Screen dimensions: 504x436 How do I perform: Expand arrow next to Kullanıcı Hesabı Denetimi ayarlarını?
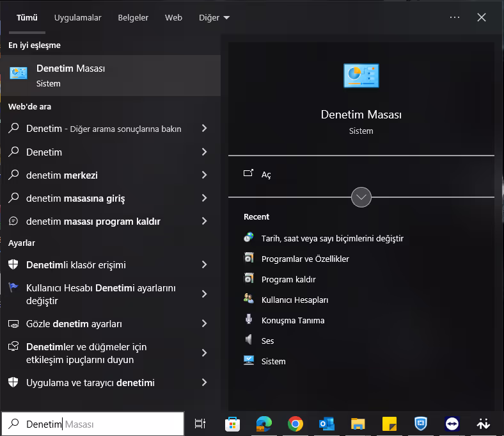click(x=204, y=294)
